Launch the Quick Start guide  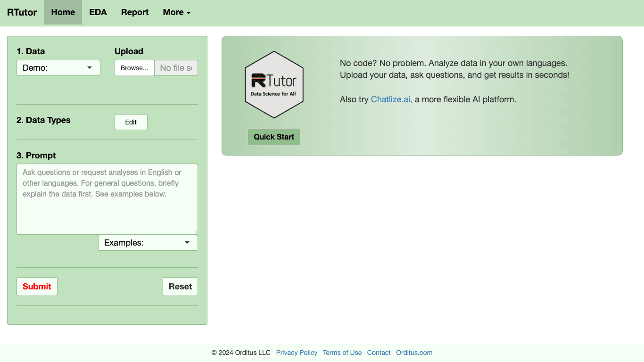tap(274, 137)
